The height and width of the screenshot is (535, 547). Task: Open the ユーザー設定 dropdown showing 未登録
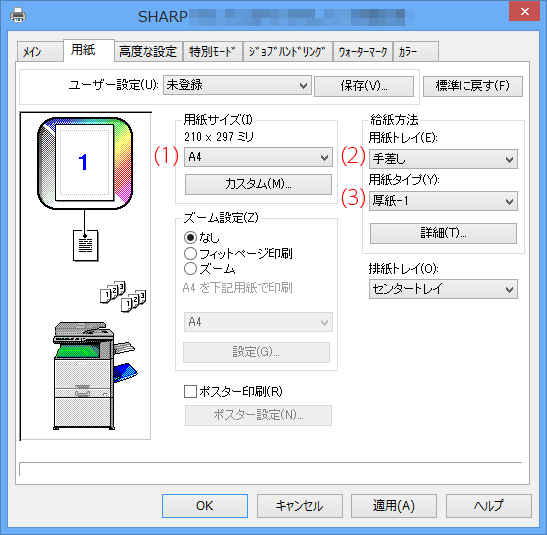point(237,85)
